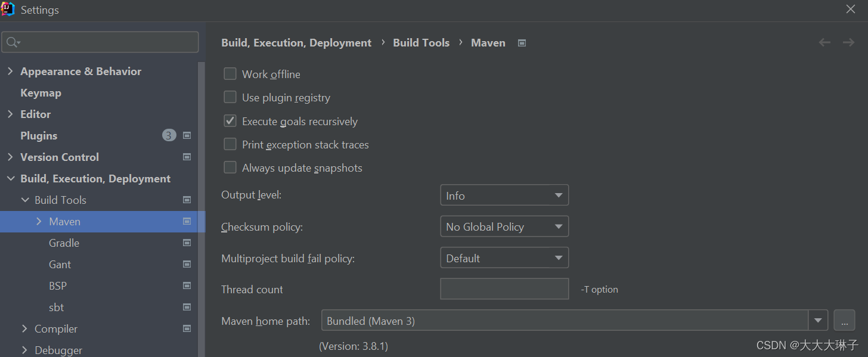Screen dimensions: 868x357
Task: Click the Output level label
Action: click(252, 195)
